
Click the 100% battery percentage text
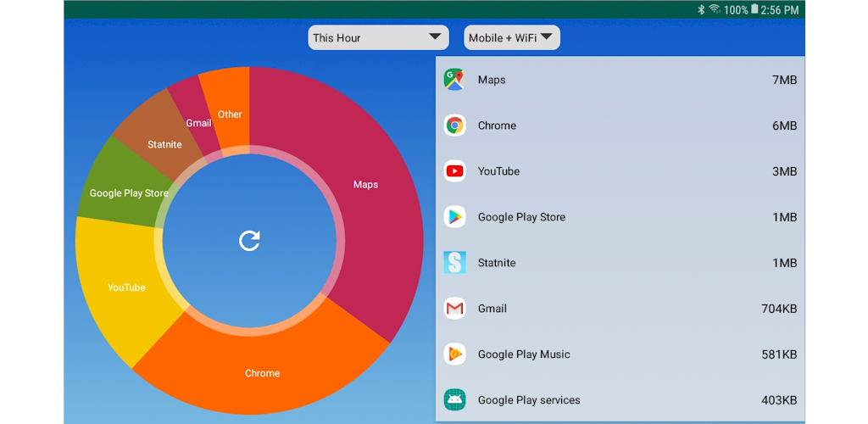click(736, 10)
